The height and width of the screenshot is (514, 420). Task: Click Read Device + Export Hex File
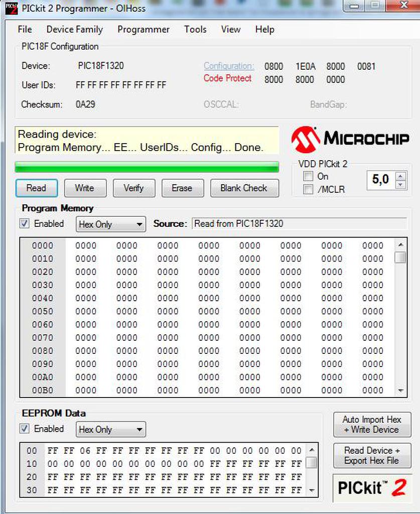coord(372,456)
